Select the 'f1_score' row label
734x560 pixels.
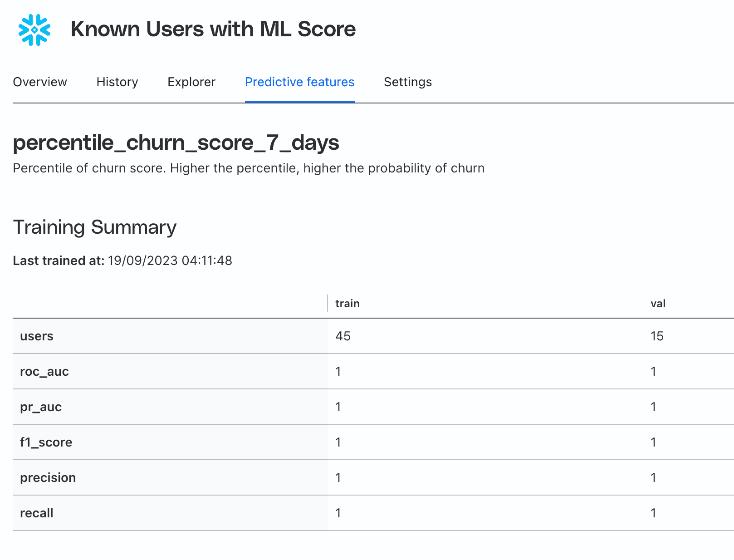pyautogui.click(x=46, y=442)
